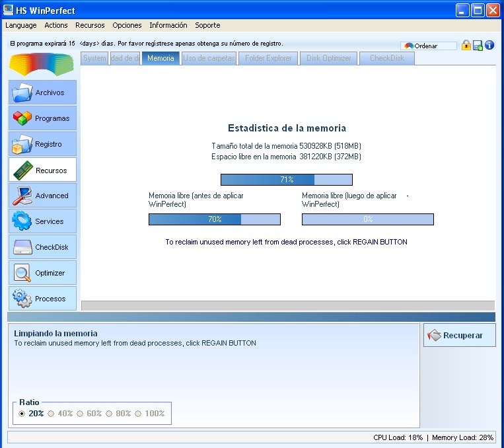This screenshot has width=504, height=448.
Task: Open the Optimizer magnifier section
Action: coord(42,273)
